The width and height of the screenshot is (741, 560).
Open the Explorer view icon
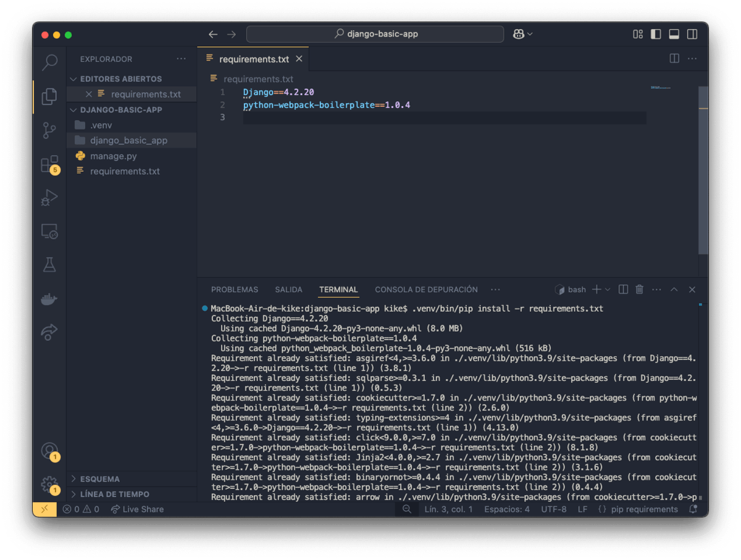tap(49, 96)
